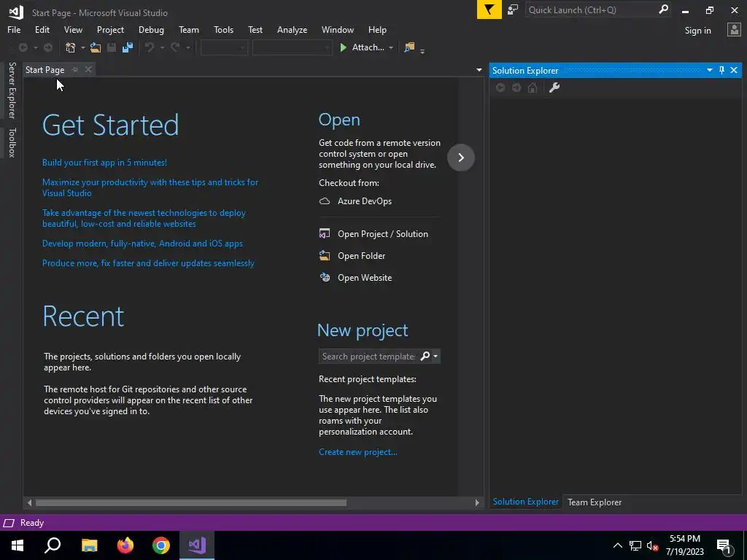Screen dimensions: 747x560
Task: Click the Undo toolbar icon
Action: [150, 47]
